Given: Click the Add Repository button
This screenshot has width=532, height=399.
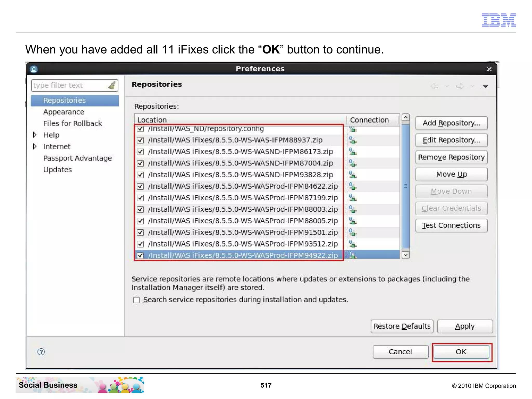Looking at the screenshot, I should click(x=451, y=123).
